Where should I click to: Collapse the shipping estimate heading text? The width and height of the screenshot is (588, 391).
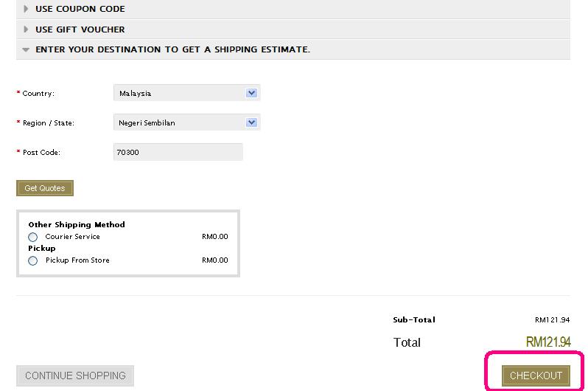click(x=172, y=49)
